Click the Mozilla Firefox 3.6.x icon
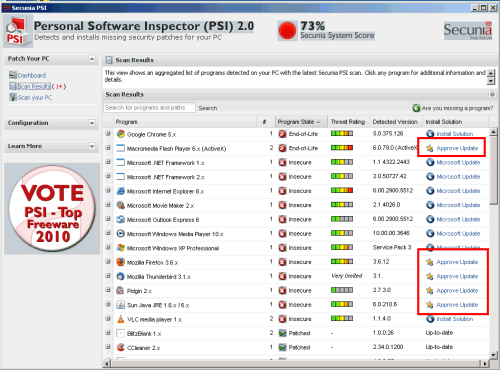The height and width of the screenshot is (370, 500). pyautogui.click(x=120, y=262)
